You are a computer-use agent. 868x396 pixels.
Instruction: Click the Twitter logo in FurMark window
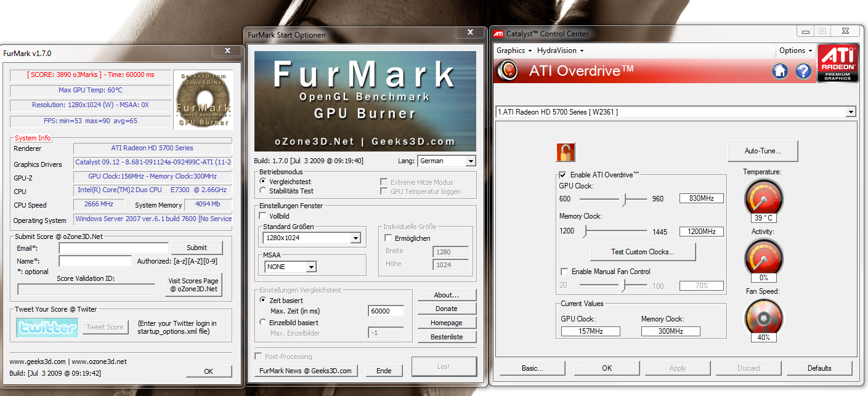coord(47,327)
